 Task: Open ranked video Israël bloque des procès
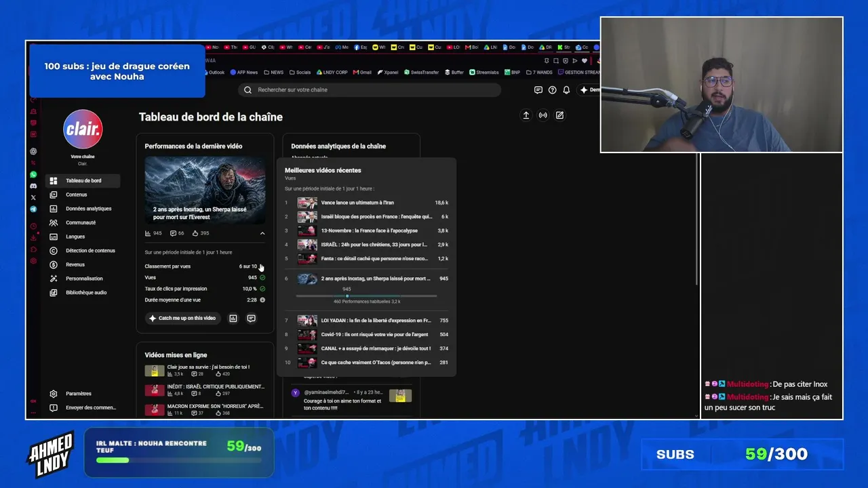(x=366, y=217)
